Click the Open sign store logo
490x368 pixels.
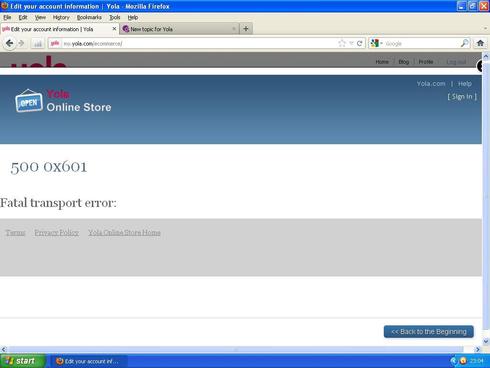(x=29, y=101)
